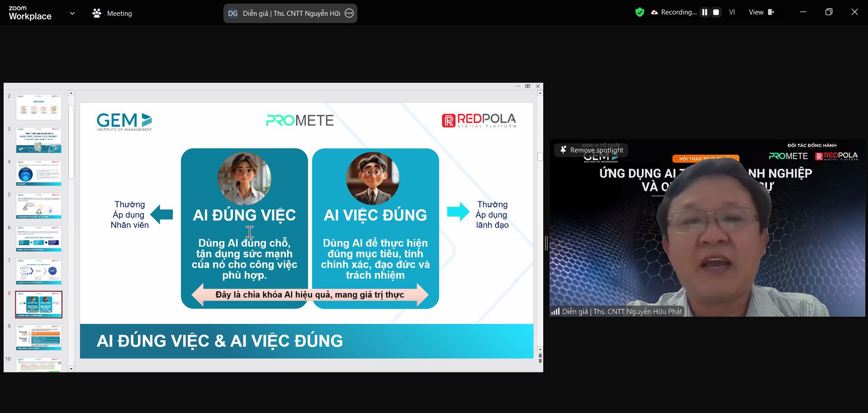Viewport: 868px width, 413px height.
Task: Select slide 4 thumbnail
Action: click(38, 173)
